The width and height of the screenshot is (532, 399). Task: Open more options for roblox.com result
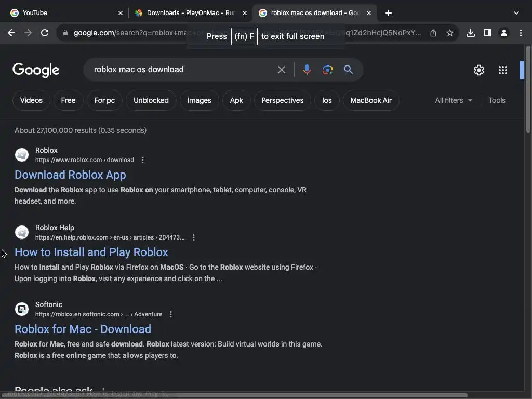143,160
